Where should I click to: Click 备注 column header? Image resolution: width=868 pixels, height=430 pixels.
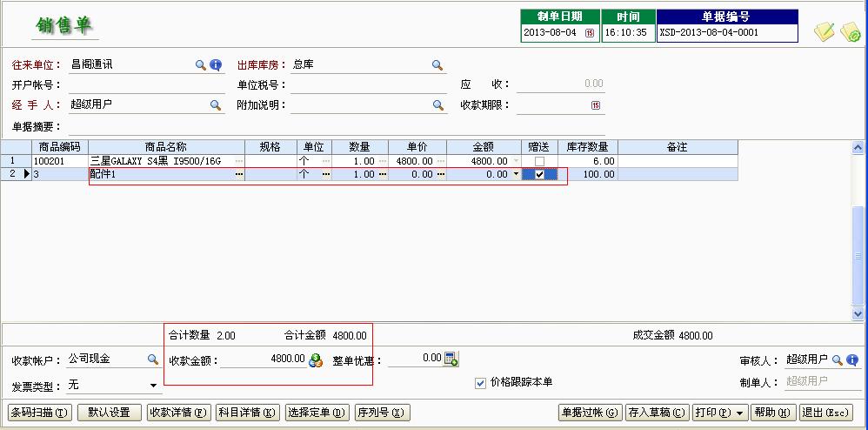(678, 147)
